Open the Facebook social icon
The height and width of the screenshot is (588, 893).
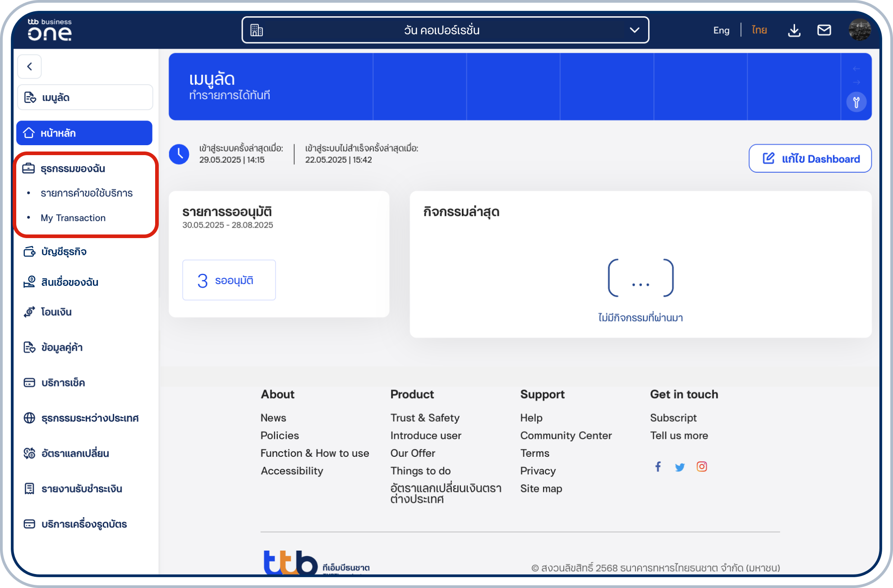658,467
